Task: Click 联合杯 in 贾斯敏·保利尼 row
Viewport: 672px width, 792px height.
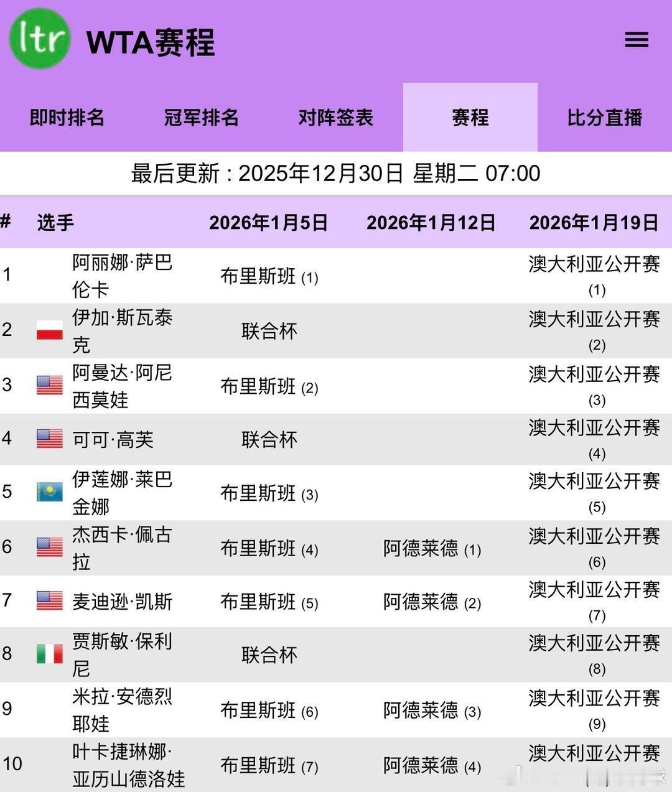Action: (x=269, y=655)
